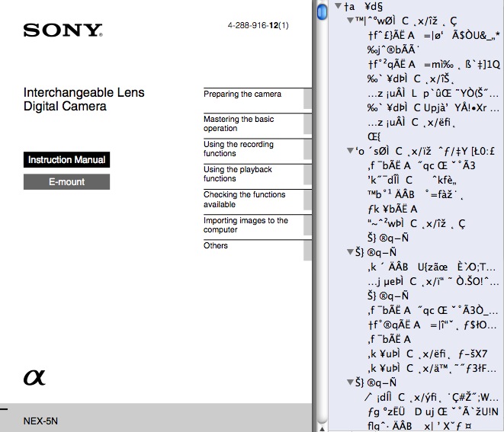Click the SONY logo on the cover
This screenshot has width=504, height=432.
[63, 31]
